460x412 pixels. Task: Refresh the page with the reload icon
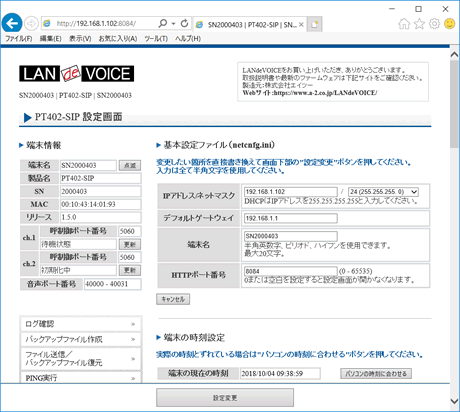coord(184,23)
